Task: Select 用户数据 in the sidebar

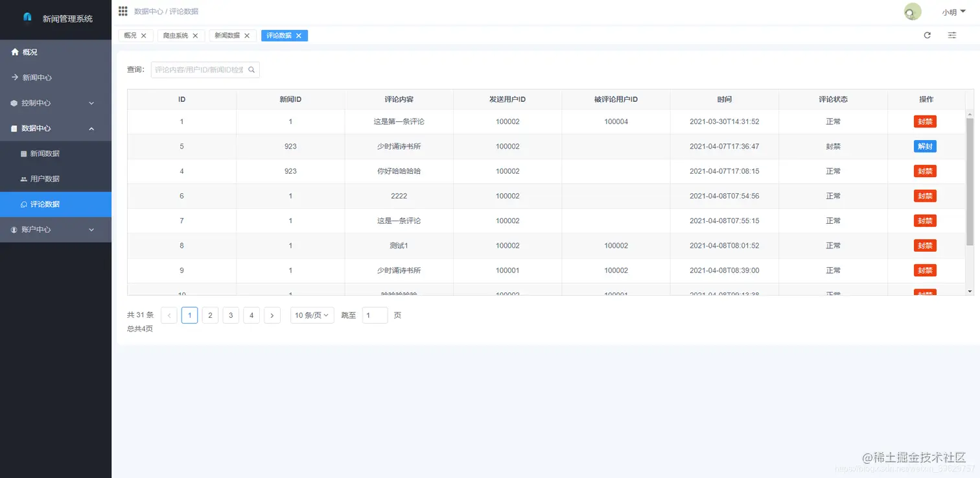Action: coord(56,179)
